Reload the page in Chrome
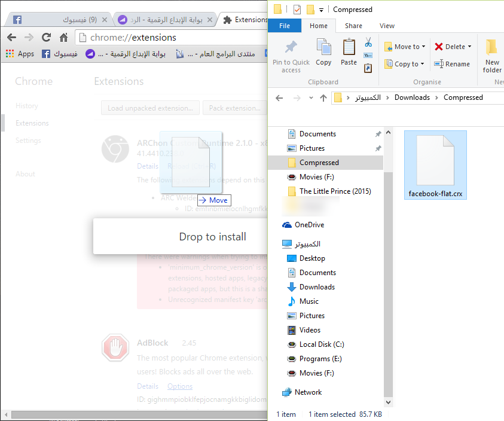 (46, 37)
